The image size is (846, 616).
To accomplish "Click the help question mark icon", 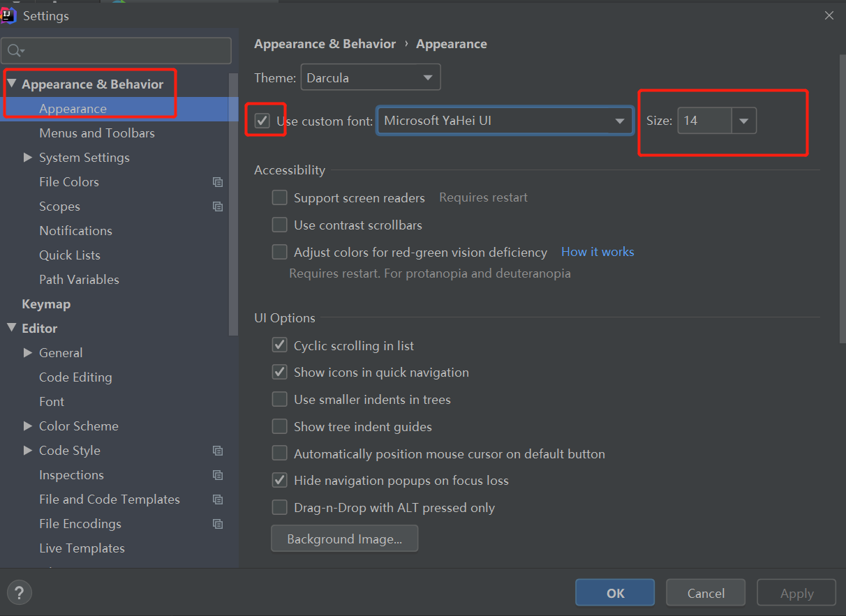I will [20, 593].
